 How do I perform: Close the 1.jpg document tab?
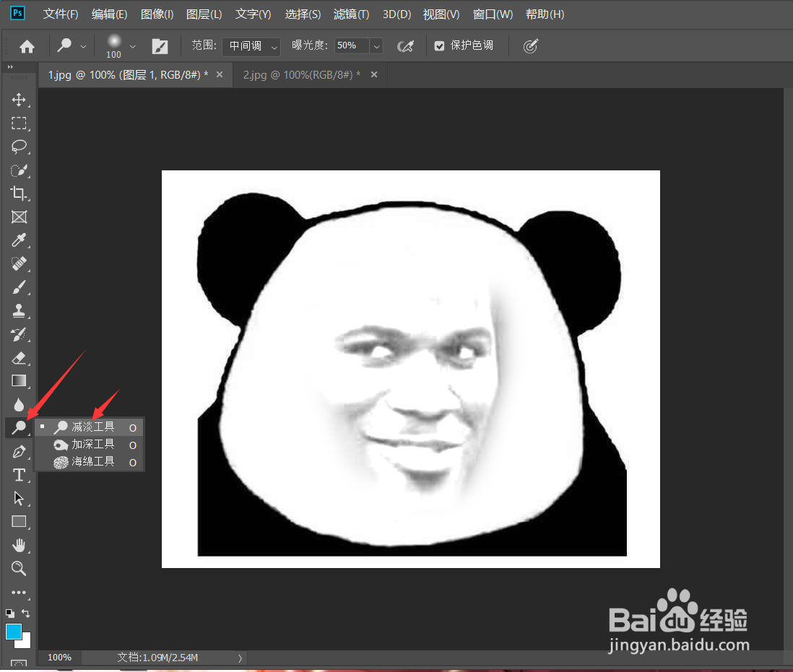220,74
